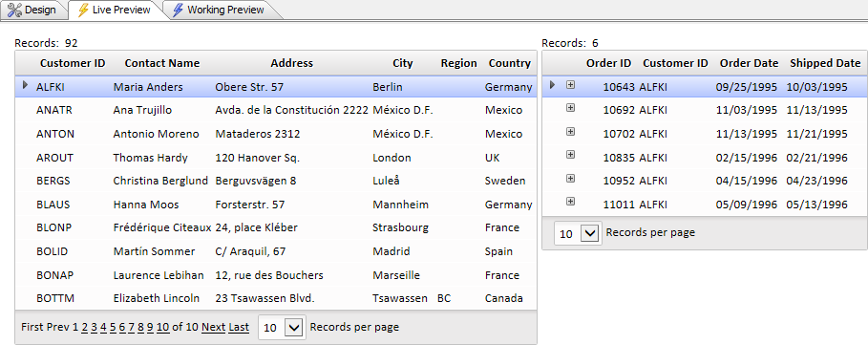Click the order 10643 row indicator arrow
The image size is (868, 345).
tap(552, 85)
